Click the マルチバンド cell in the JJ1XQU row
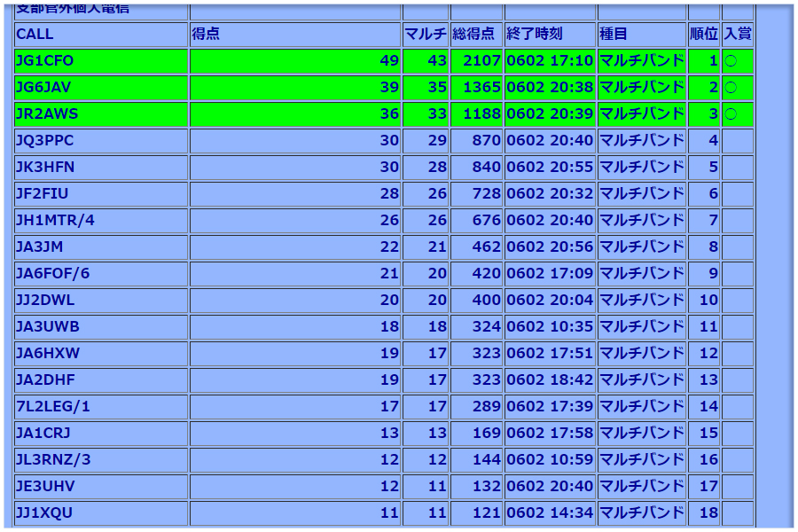Image resolution: width=798 pixels, height=532 pixels. tap(642, 513)
